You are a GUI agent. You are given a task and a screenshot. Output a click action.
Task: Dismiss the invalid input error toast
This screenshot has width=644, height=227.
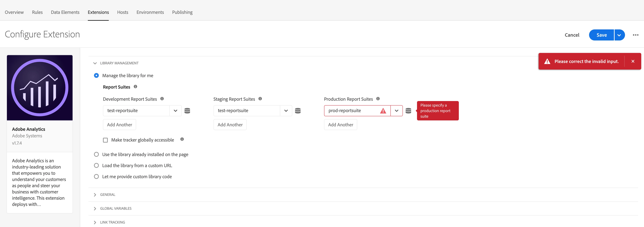tap(633, 61)
